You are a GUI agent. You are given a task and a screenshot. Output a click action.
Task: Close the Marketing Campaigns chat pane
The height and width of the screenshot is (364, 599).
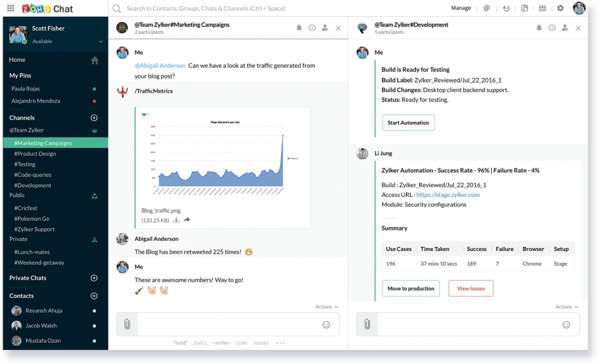pos(338,28)
